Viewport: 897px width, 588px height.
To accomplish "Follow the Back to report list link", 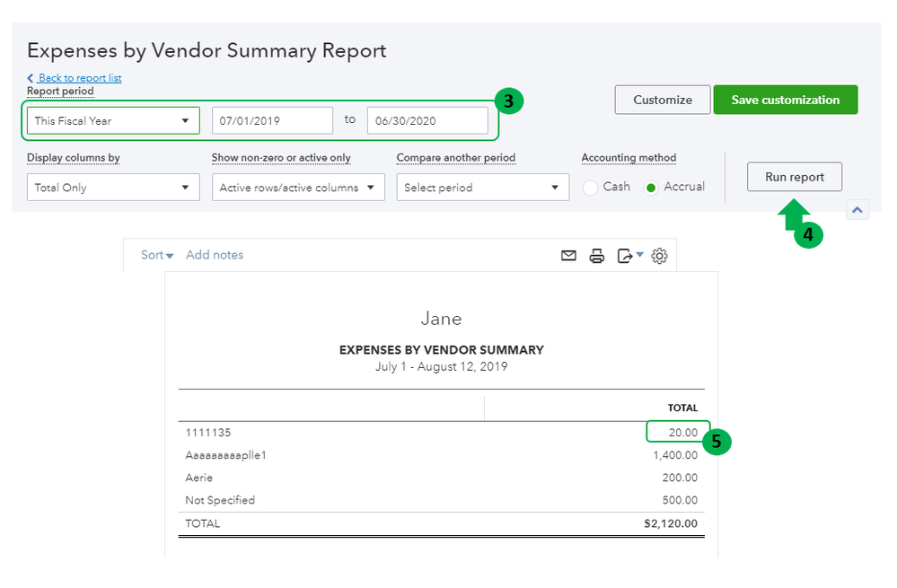I will click(x=80, y=78).
